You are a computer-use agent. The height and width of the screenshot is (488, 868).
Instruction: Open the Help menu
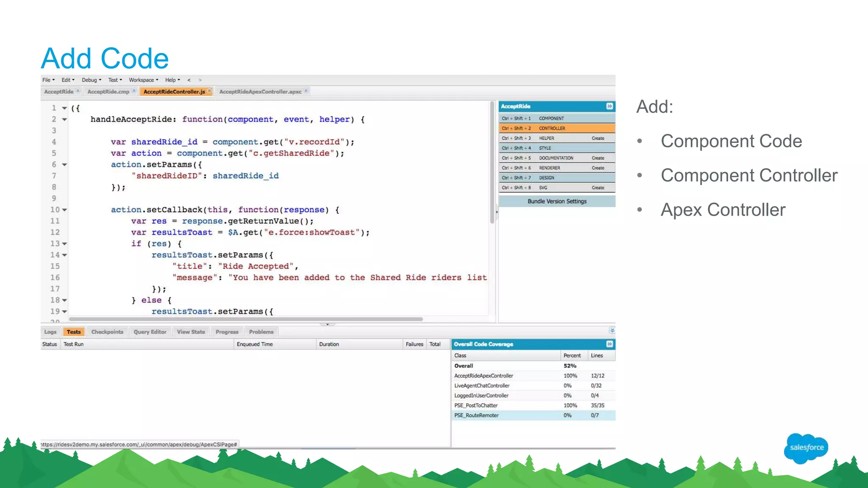click(172, 80)
